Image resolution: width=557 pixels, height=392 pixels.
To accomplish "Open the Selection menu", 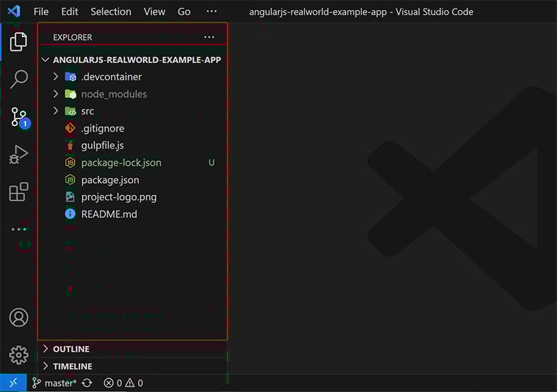I will tap(110, 12).
